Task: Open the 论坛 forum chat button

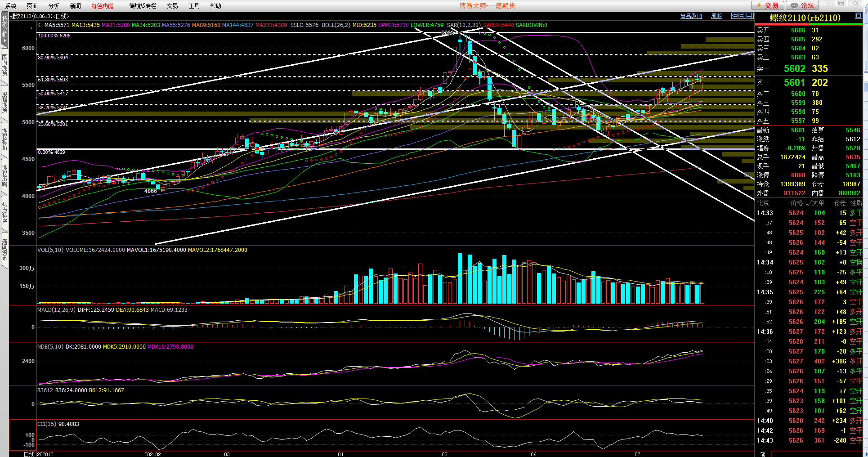Action: click(802, 5)
